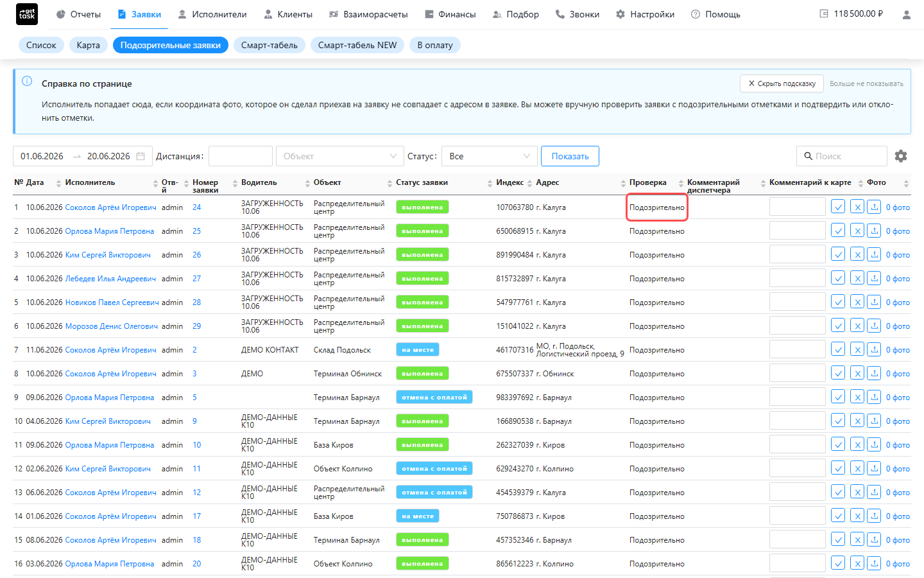Click the info icon in the help box
924x578 pixels.
pyautogui.click(x=27, y=81)
